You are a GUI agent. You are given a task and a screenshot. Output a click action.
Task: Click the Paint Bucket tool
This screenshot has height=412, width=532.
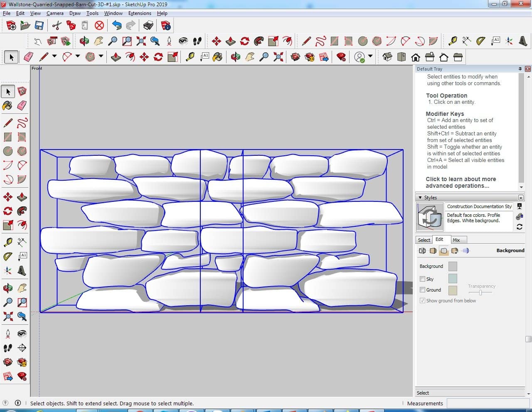coord(7,105)
